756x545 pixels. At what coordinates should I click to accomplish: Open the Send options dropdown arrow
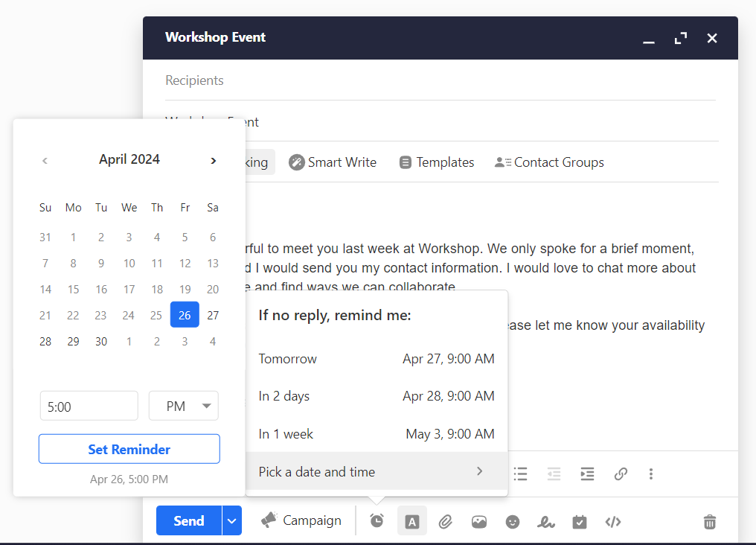231,520
